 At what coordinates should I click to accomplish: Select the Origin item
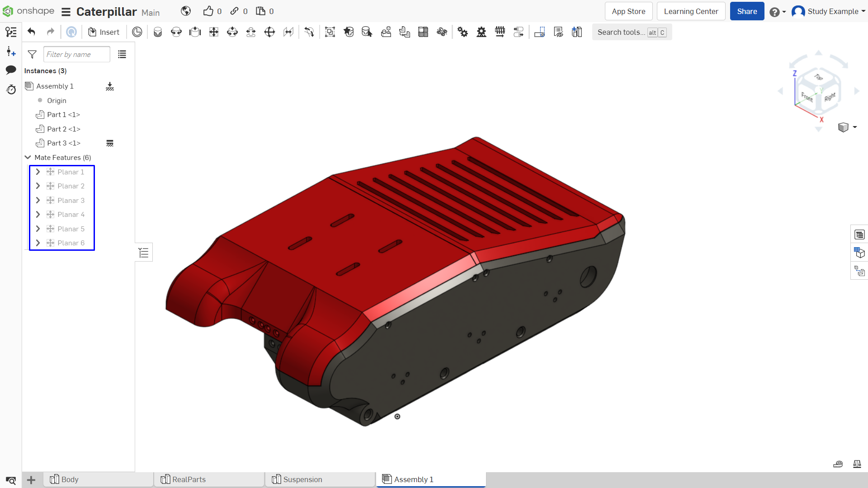tap(57, 101)
